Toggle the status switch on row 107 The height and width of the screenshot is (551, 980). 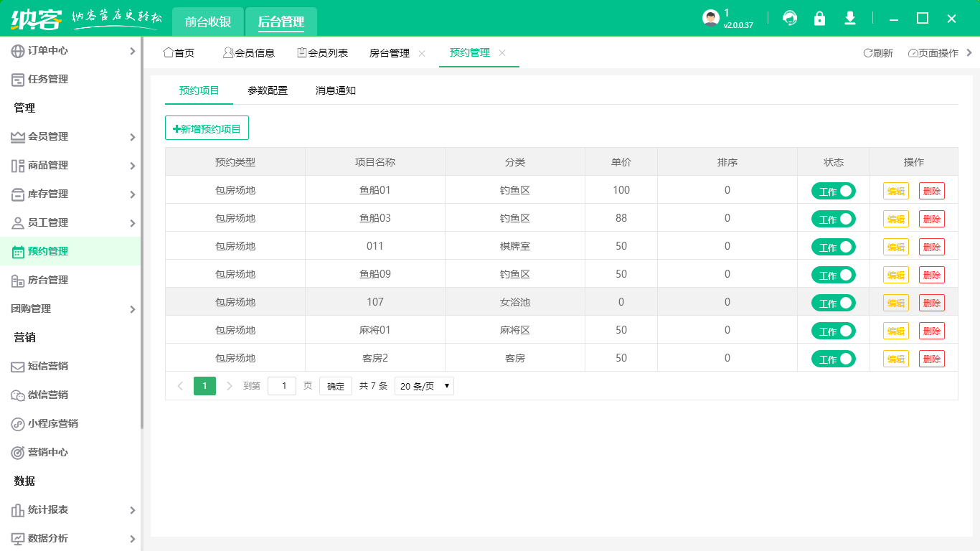click(833, 302)
